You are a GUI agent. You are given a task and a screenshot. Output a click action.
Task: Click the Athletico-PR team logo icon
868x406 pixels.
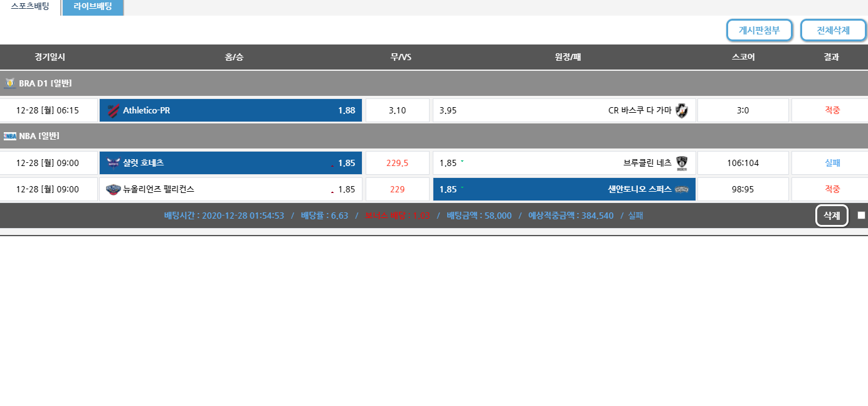(x=113, y=111)
